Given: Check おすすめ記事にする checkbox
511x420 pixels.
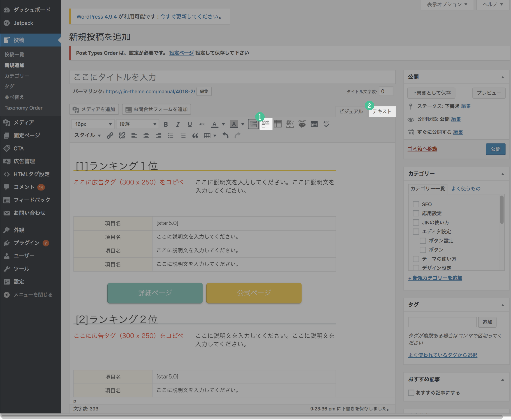Looking at the screenshot, I should pyautogui.click(x=411, y=393).
